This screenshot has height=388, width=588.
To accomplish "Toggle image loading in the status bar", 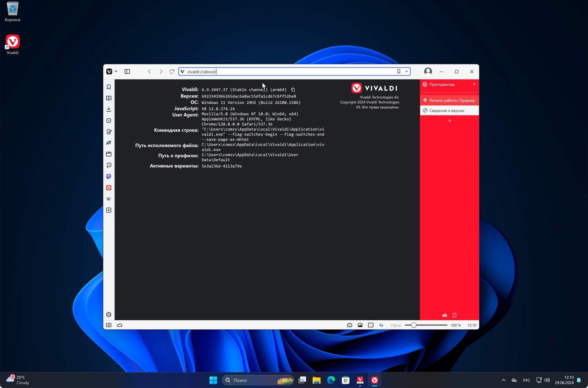I will [x=360, y=325].
